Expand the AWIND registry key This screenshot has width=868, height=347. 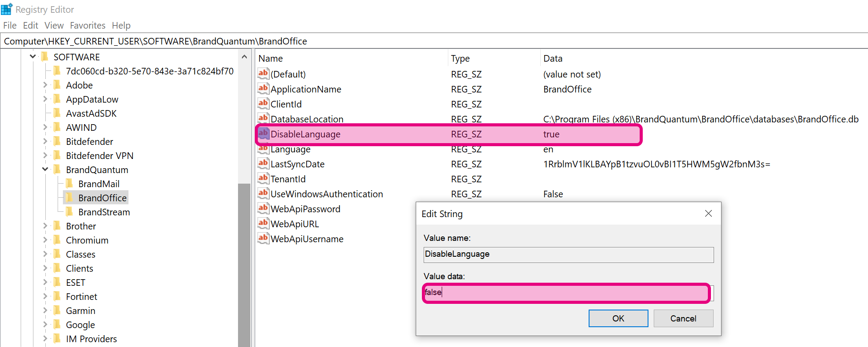click(x=45, y=127)
